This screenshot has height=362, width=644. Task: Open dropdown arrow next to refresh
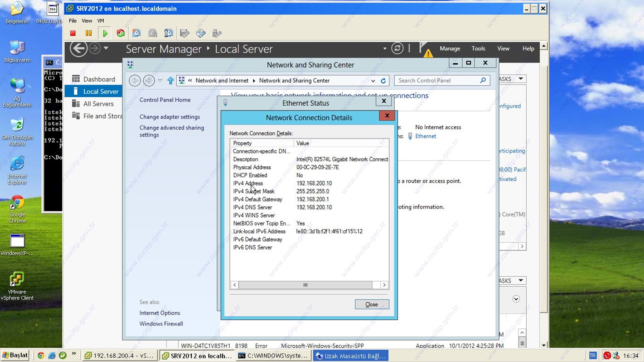[385, 49]
